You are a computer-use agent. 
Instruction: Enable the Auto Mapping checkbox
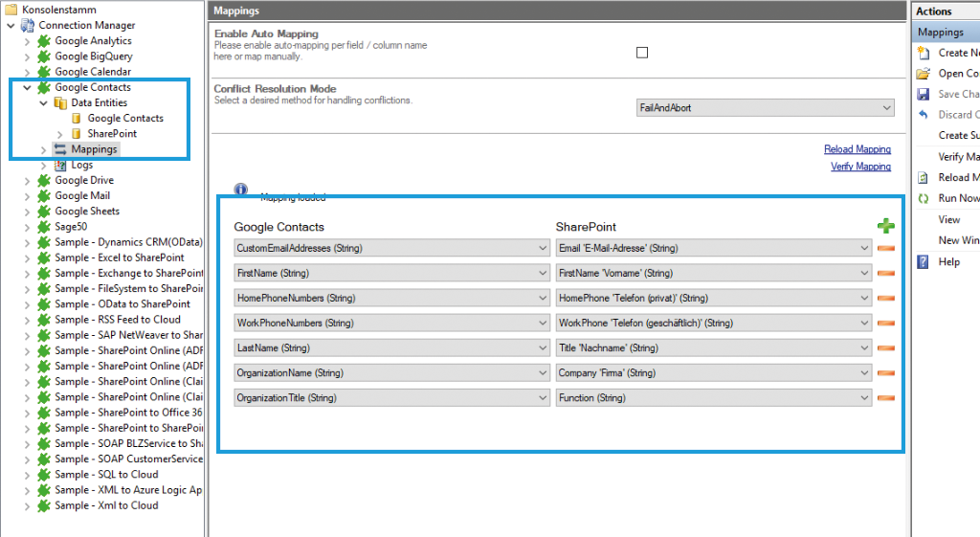coord(642,53)
